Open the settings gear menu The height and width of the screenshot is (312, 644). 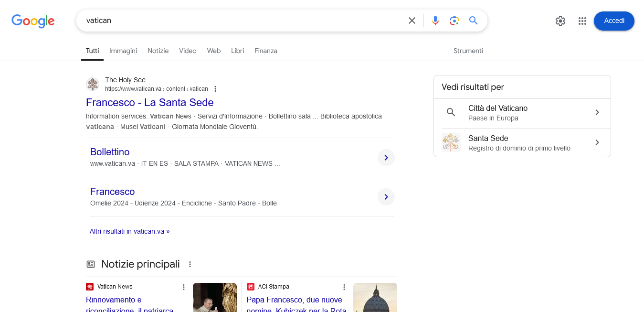560,21
